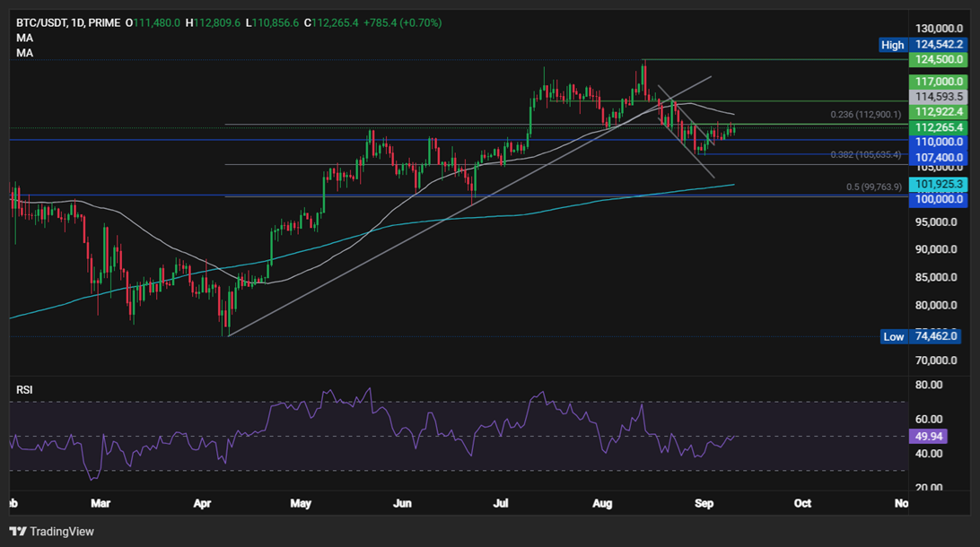Image resolution: width=980 pixels, height=547 pixels.
Task: Select the 117,000.0 green price label
Action: [x=939, y=82]
